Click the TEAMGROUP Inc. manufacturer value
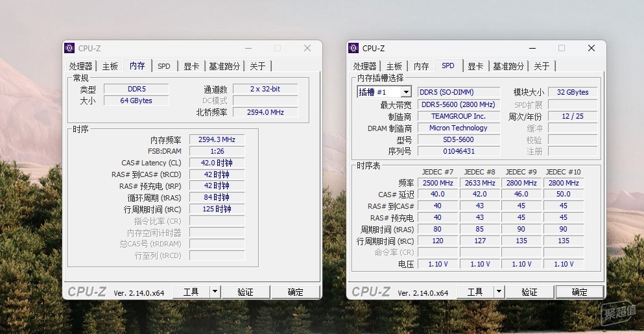 click(x=459, y=116)
